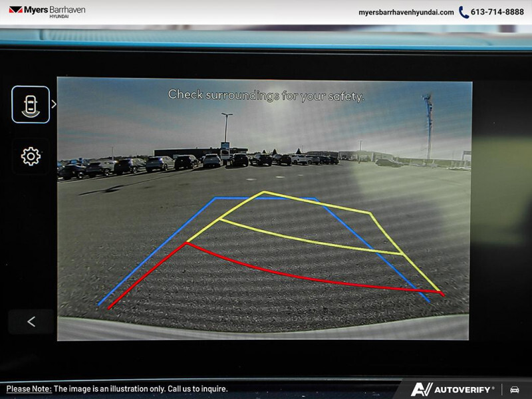
Task: Select the rear view camera icon
Action: click(x=31, y=104)
